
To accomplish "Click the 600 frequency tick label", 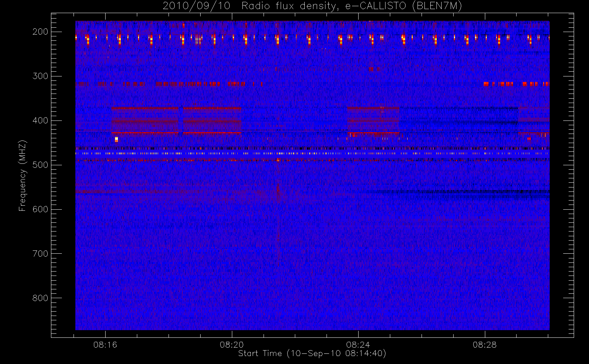I will (x=40, y=209).
